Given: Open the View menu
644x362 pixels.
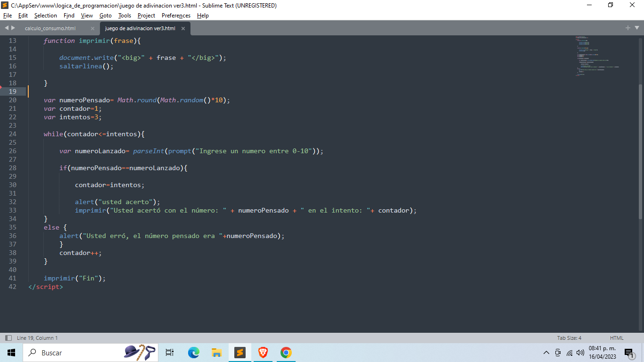Looking at the screenshot, I should coord(87,16).
